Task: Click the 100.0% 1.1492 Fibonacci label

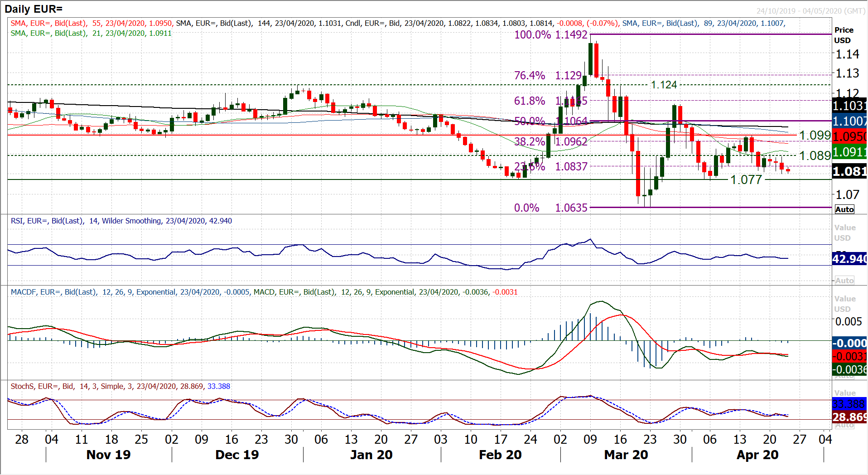Action: (551, 35)
